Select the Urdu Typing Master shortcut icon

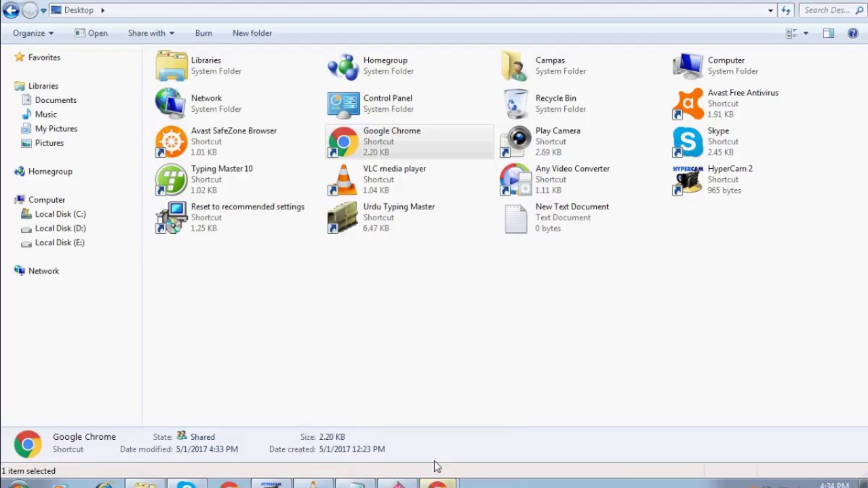343,218
